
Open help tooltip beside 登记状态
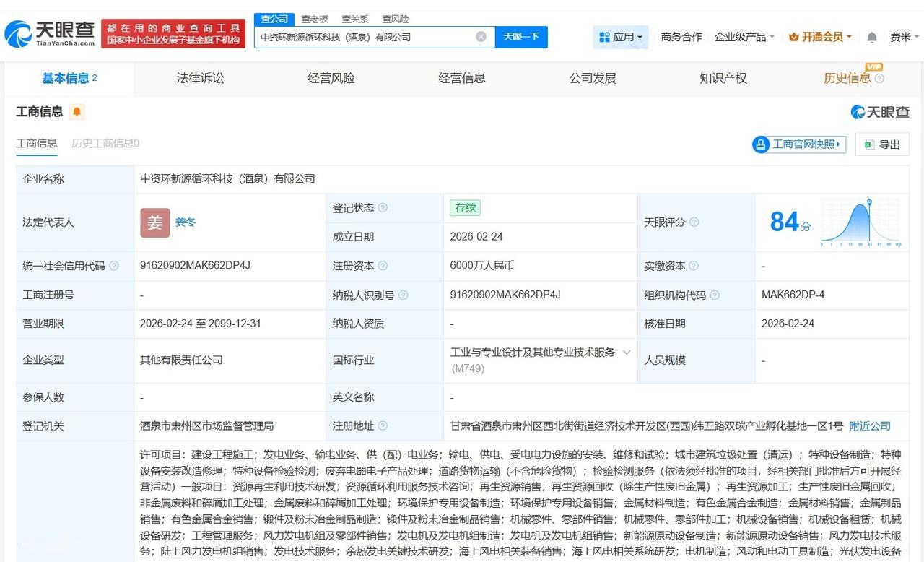click(383, 207)
